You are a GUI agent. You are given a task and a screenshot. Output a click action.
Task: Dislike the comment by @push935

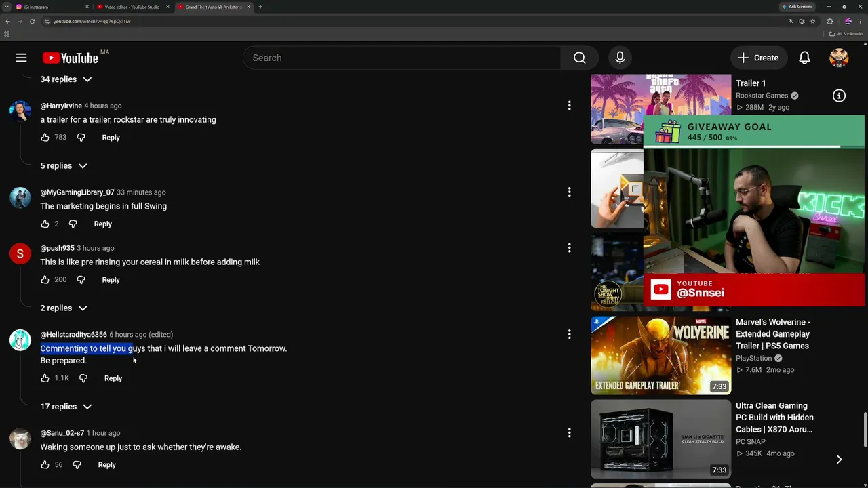pyautogui.click(x=81, y=280)
